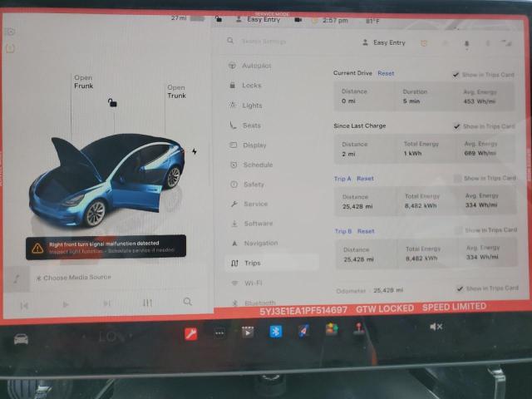The height and width of the screenshot is (399, 532).
Task: Choose Media Source
Action: [74, 278]
